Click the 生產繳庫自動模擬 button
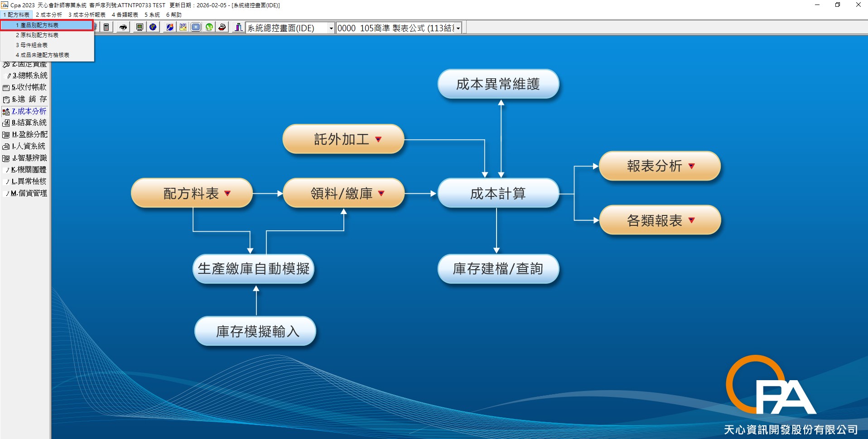Screen dimensions: 868x439 tap(254, 269)
